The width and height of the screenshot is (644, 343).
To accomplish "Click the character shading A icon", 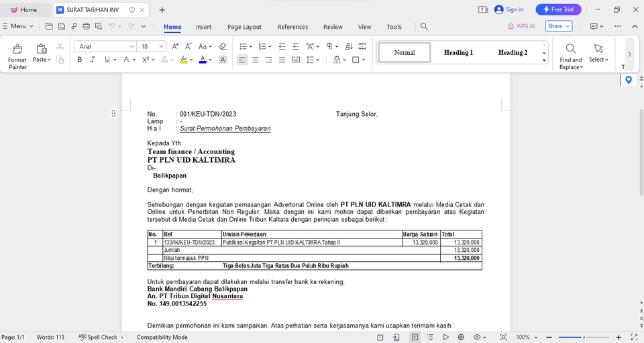I will point(223,60).
